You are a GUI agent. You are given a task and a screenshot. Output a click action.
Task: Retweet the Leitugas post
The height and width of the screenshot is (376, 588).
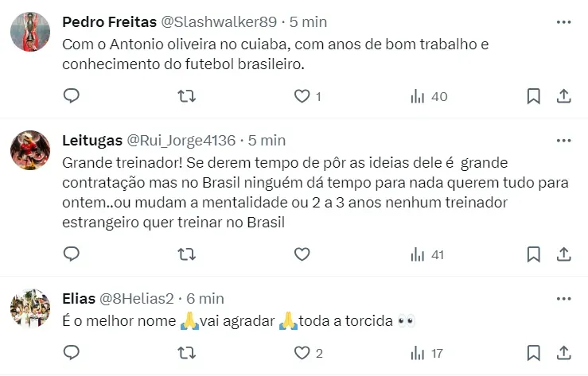[x=186, y=254]
